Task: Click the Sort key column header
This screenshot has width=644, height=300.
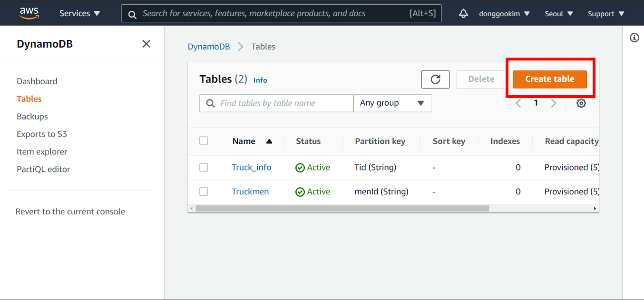Action: point(449,141)
